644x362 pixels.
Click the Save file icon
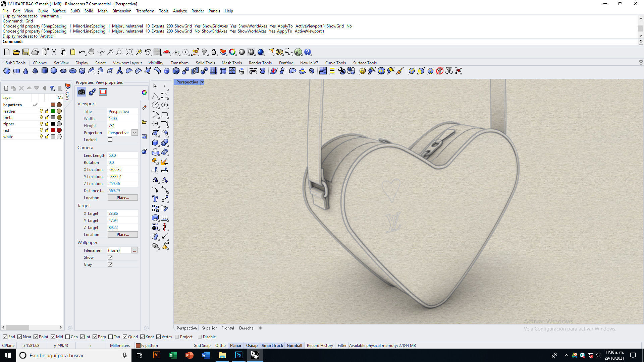pos(25,52)
